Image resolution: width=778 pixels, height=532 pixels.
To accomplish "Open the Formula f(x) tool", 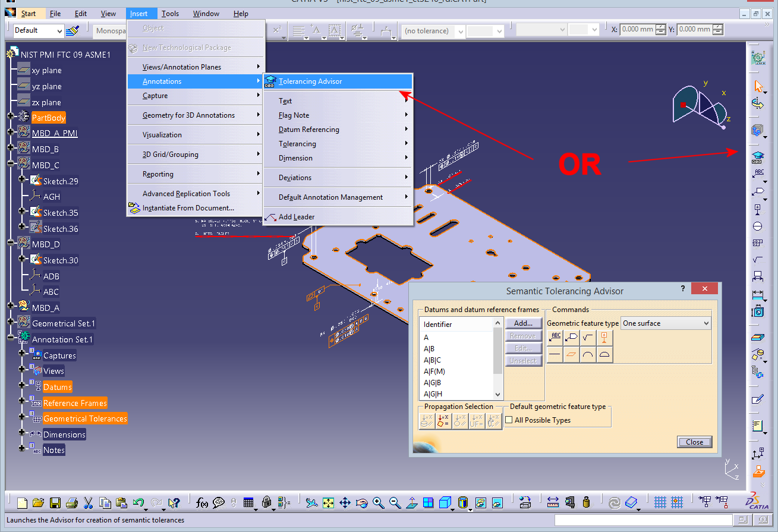I will [201, 503].
